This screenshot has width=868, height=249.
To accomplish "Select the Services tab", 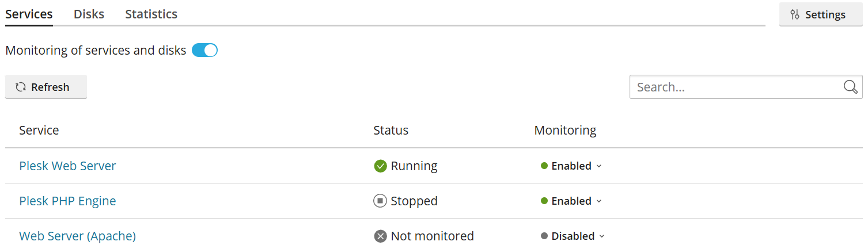I will pyautogui.click(x=29, y=14).
